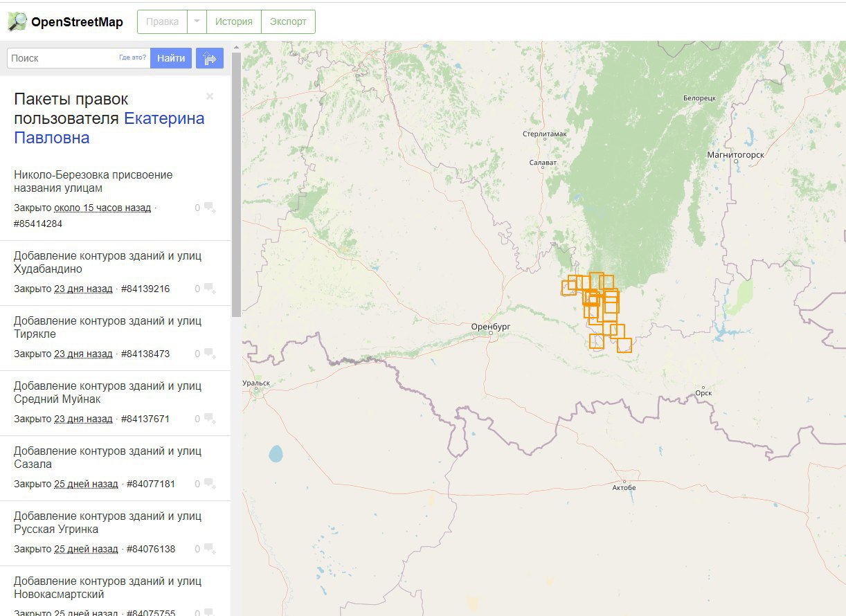Click changeset ID #84137671
Viewport: 846px width, 616px height.
pos(145,419)
